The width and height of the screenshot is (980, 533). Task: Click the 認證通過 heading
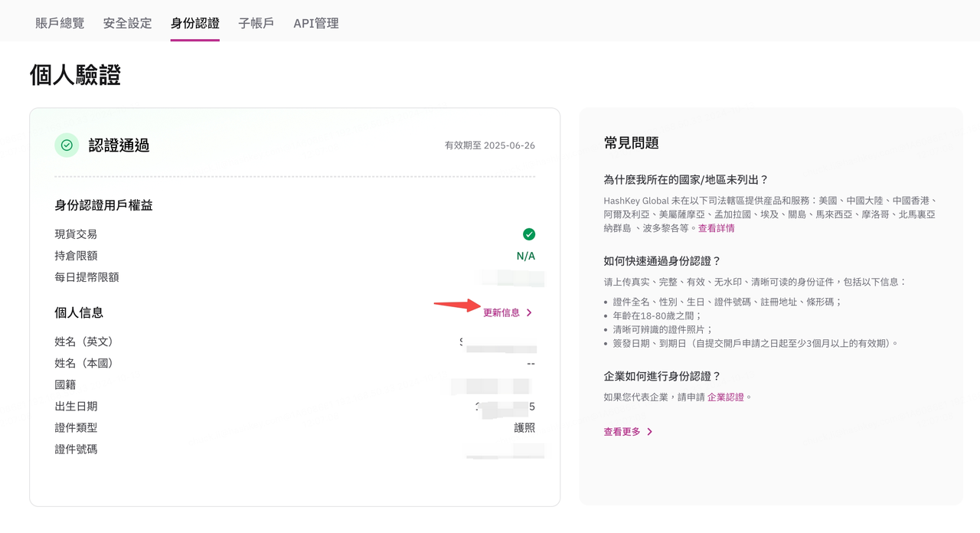coord(119,146)
